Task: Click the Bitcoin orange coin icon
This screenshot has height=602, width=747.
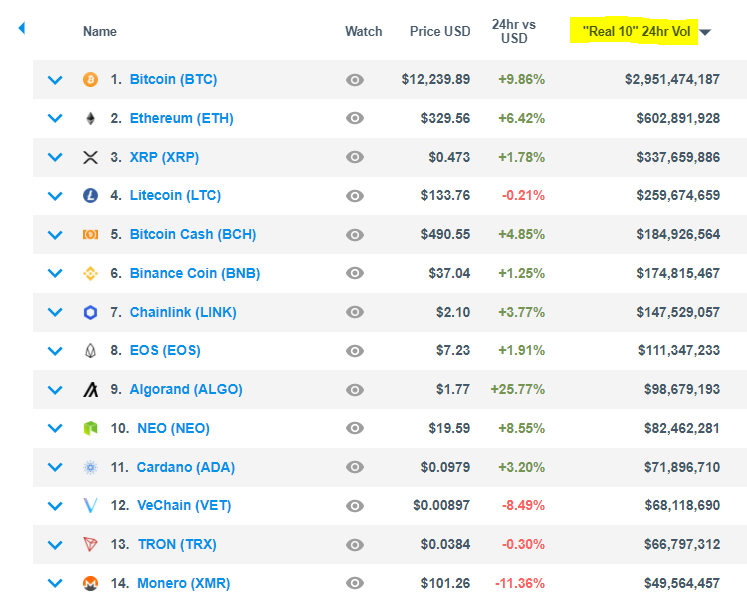Action: coord(90,79)
